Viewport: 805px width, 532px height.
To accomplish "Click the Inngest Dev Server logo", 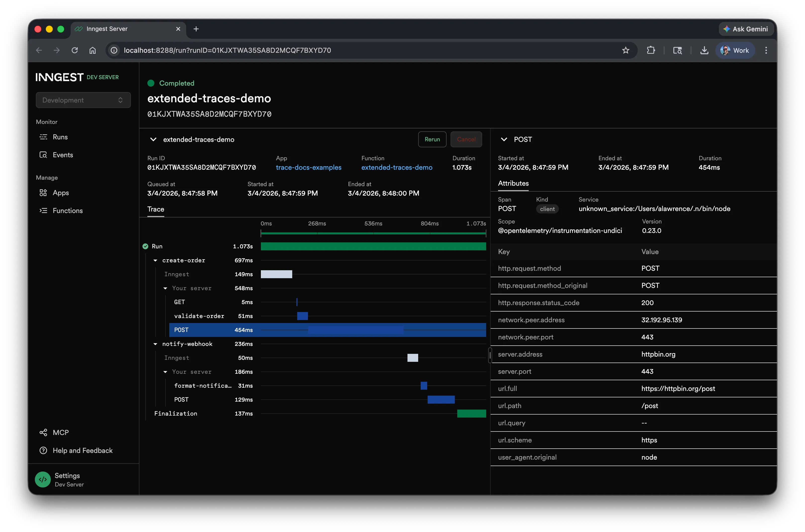I will tap(59, 77).
